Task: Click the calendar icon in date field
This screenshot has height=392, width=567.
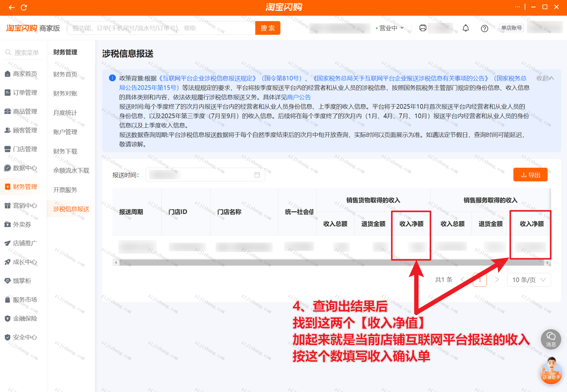Action: pos(257,175)
